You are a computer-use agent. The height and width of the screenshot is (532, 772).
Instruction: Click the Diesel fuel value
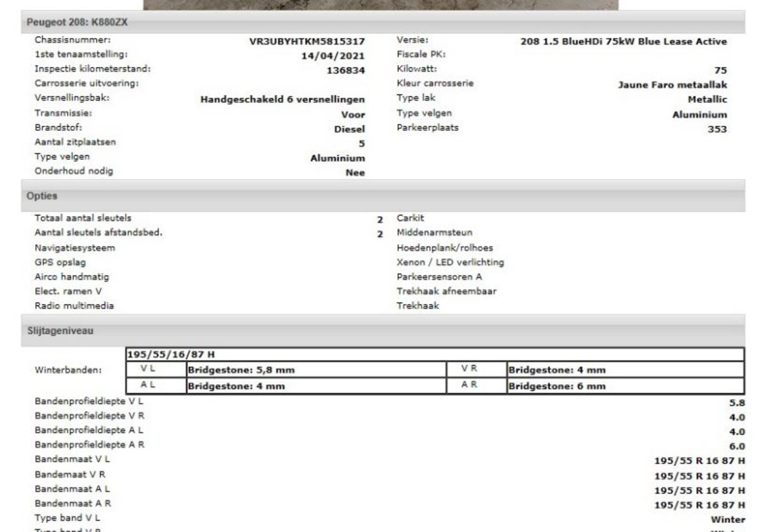349,129
